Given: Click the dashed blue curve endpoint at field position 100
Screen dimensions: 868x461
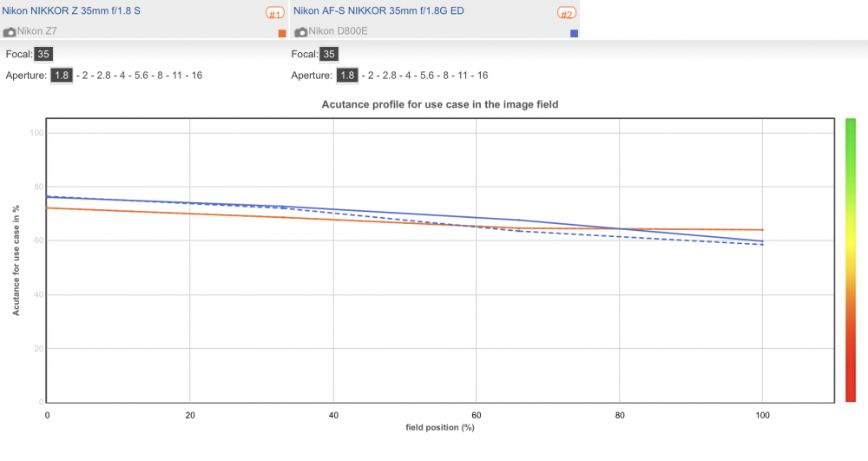Looking at the screenshot, I should click(x=762, y=245).
